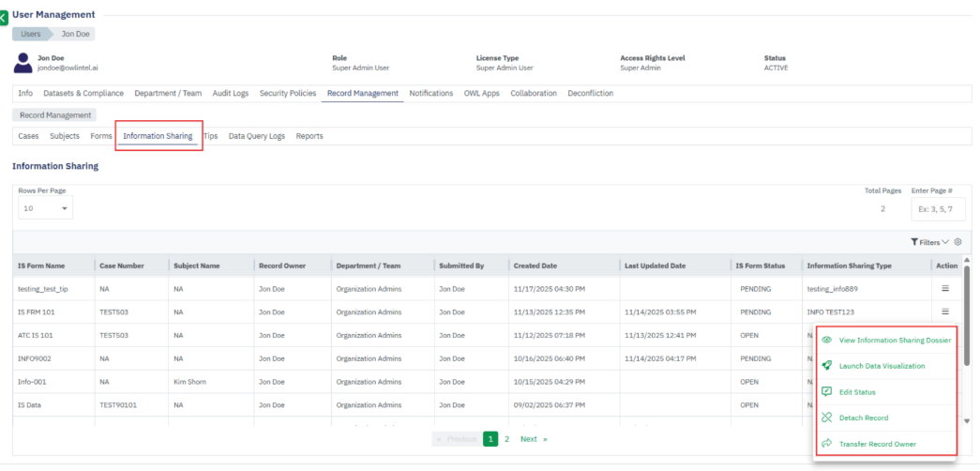Expand the Rows Per Page dropdown
Image resolution: width=980 pixels, height=471 pixels.
pyautogui.click(x=45, y=208)
